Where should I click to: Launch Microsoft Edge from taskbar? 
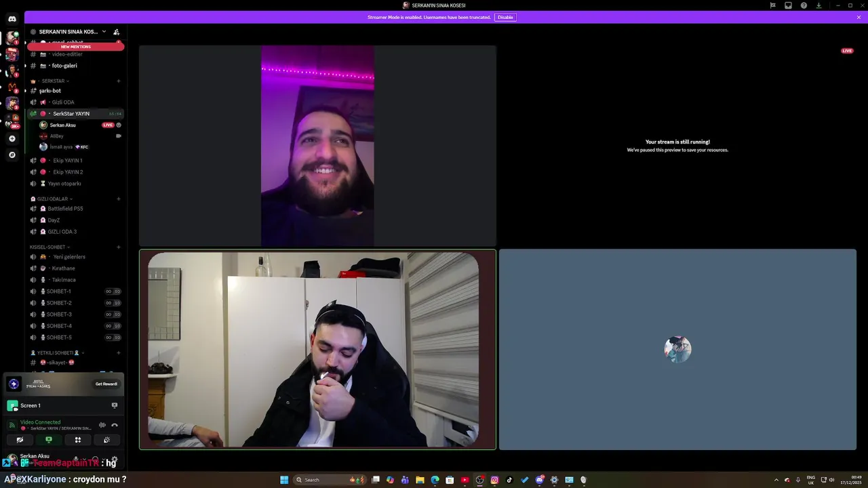[x=435, y=480]
